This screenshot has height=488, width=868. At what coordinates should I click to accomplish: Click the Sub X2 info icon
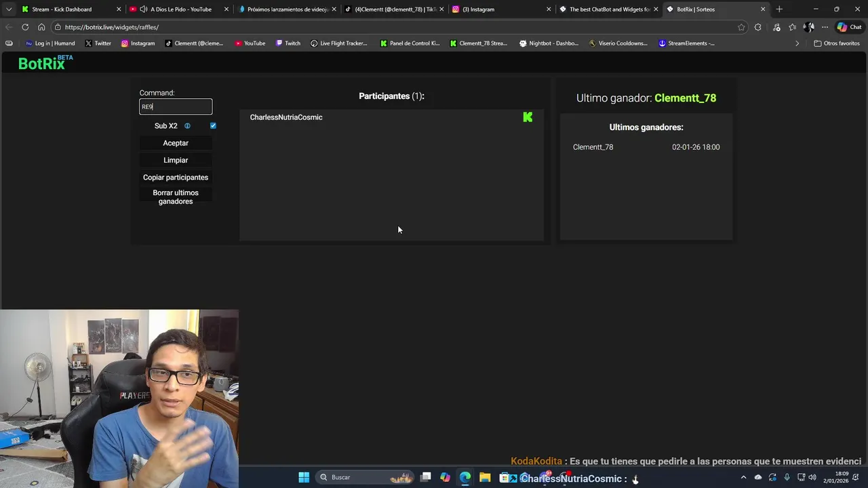coord(187,126)
